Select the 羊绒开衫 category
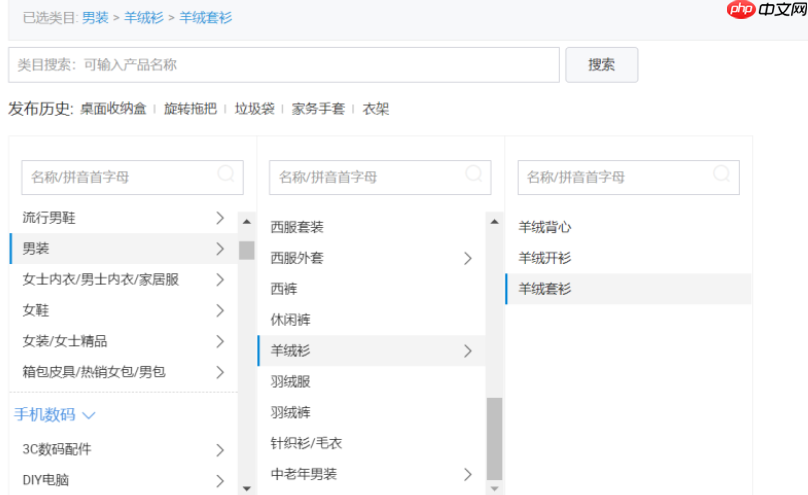 [544, 258]
